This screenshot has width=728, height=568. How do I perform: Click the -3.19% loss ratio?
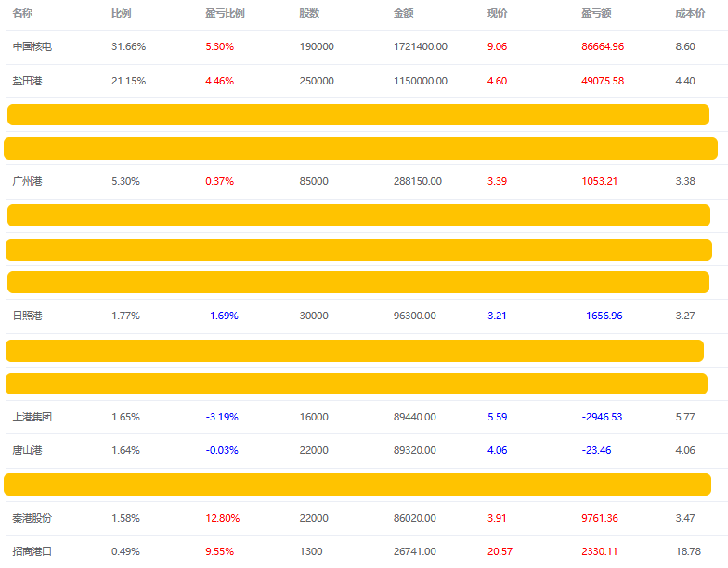[x=222, y=418]
